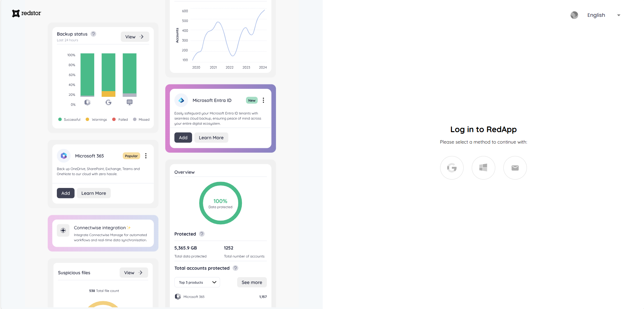Image resolution: width=644 pixels, height=309 pixels.
Task: Click the 1252 accounts value
Action: coord(228,248)
